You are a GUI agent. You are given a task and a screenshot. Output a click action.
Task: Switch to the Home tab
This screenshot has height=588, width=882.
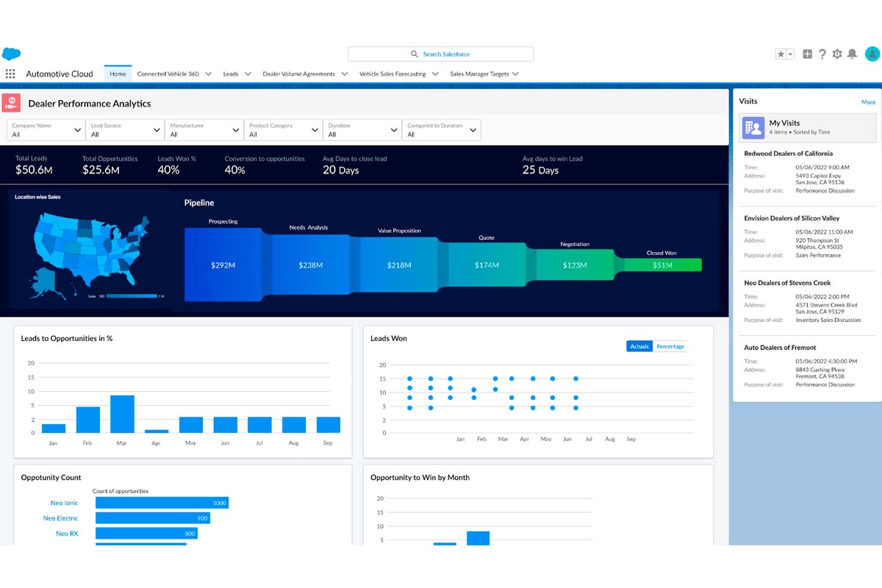pos(117,73)
